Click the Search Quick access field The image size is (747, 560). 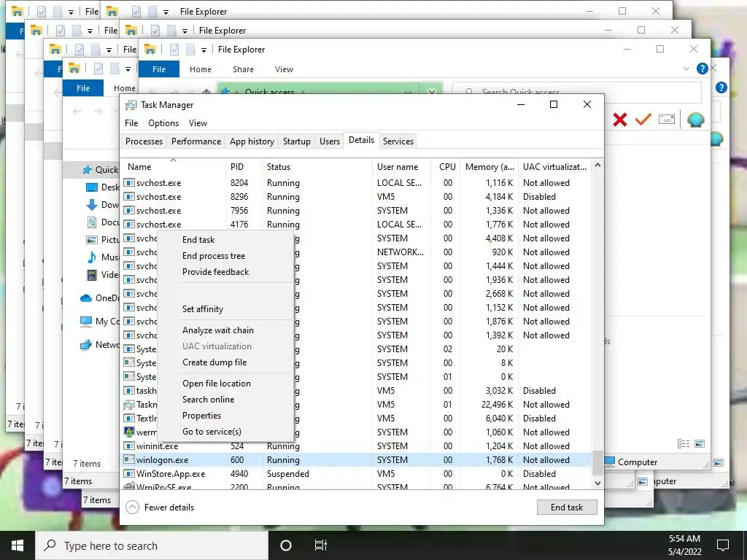pyautogui.click(x=576, y=91)
